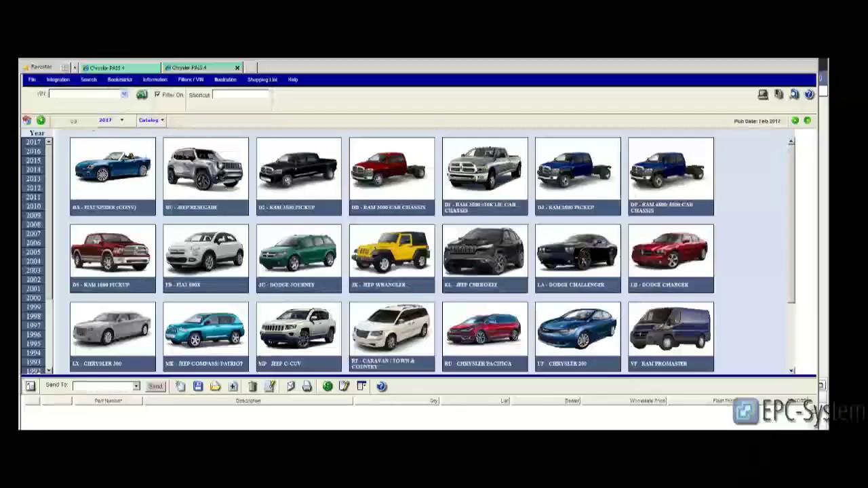Click the Description column header
Viewport: 868px width, 488px height.
point(248,401)
